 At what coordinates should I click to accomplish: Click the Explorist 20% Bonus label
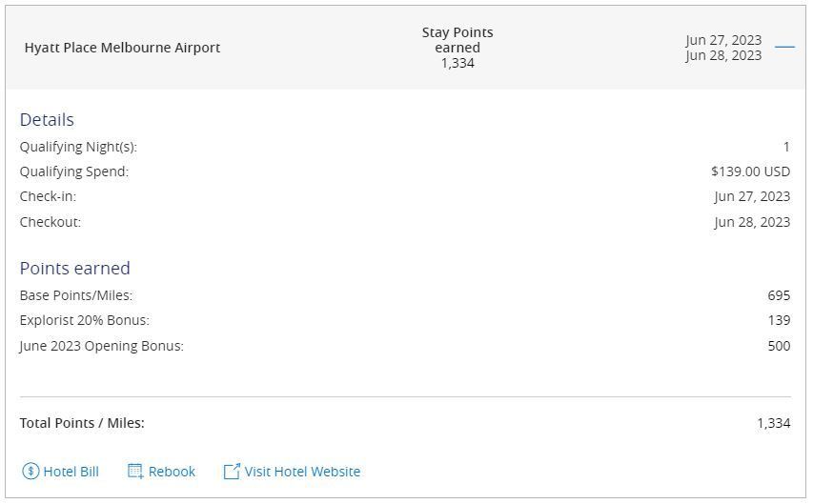click(85, 320)
